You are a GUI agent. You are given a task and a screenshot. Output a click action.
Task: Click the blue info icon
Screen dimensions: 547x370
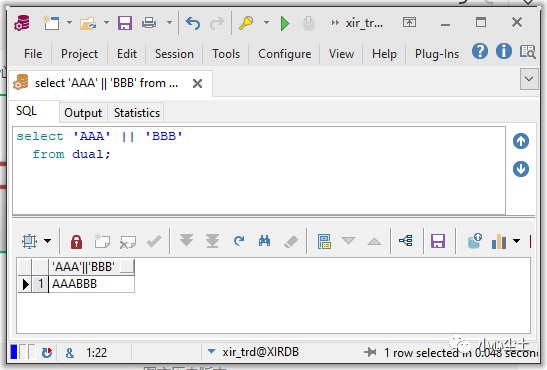tap(504, 52)
